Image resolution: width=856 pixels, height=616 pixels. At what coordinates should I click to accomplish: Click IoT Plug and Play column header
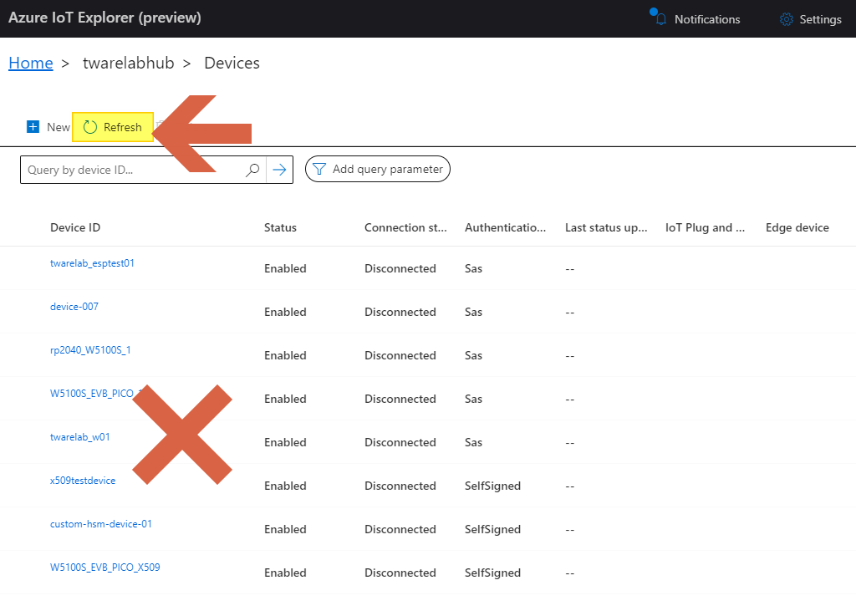tap(705, 227)
